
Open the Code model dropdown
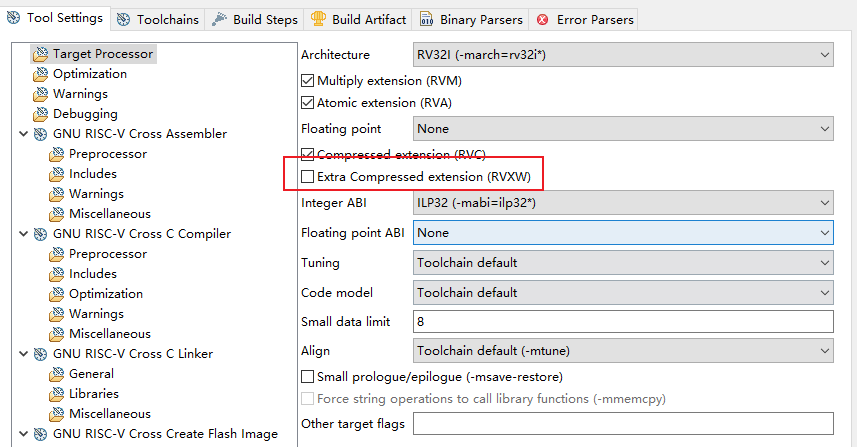tap(624, 293)
